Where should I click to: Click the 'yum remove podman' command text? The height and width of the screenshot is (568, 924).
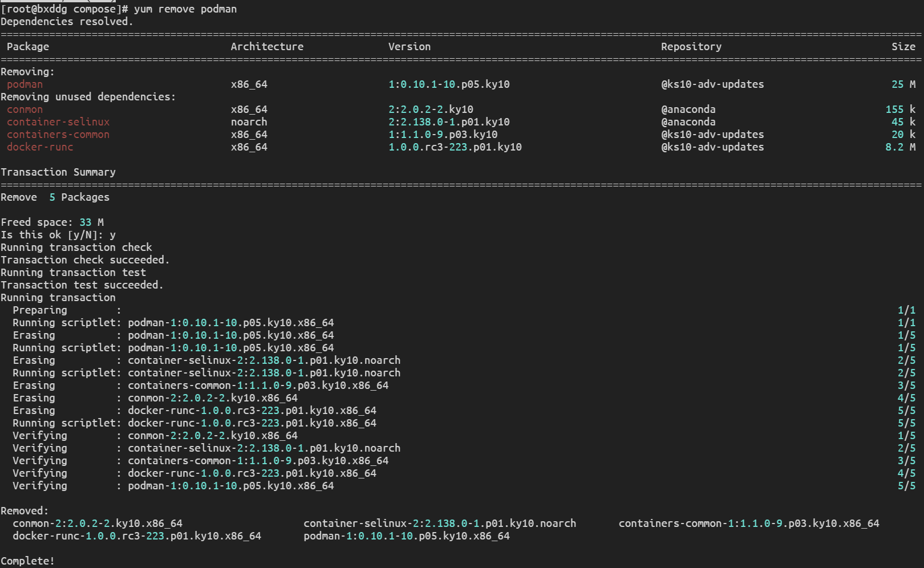click(x=185, y=9)
